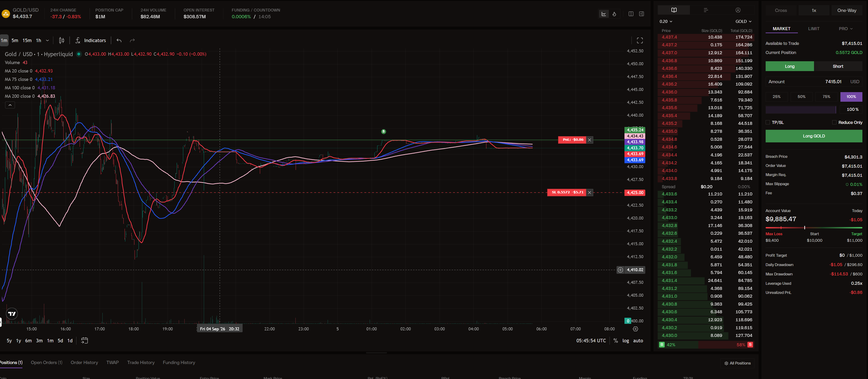Viewport: 868px width, 379px height.
Task: Open the Funding History tab
Action: (179, 363)
